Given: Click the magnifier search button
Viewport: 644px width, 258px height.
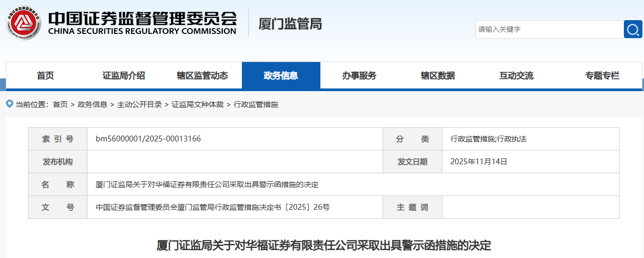Looking at the screenshot, I should 632,30.
